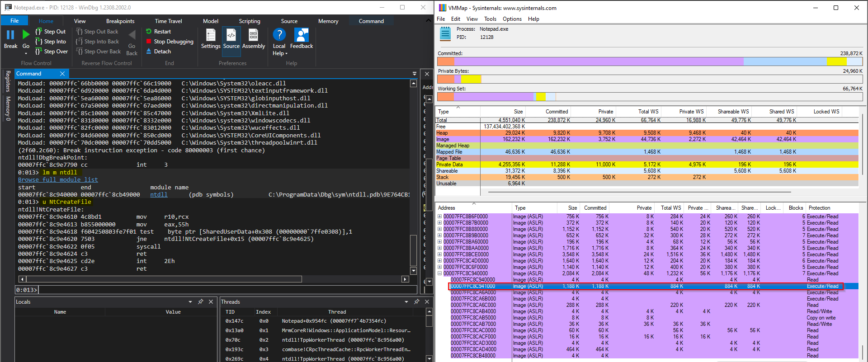Click the Image type row in VMMap
Image resolution: width=868 pixels, height=362 pixels.
pos(647,139)
